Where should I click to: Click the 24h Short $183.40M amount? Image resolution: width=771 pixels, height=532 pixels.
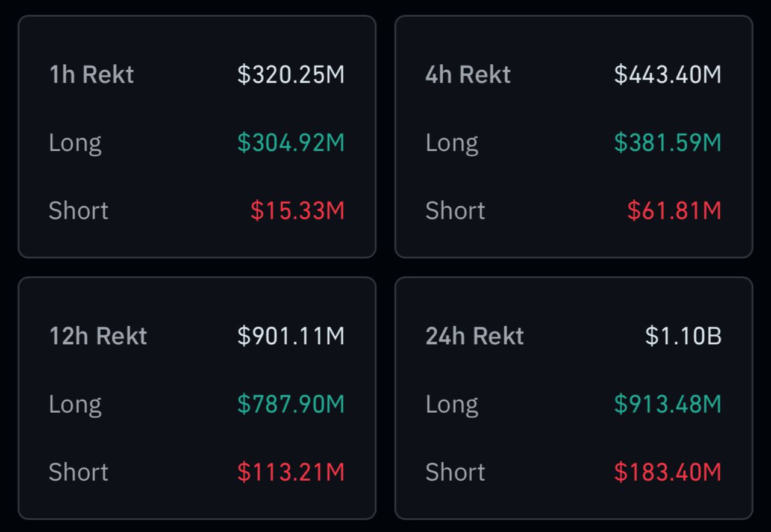[667, 472]
